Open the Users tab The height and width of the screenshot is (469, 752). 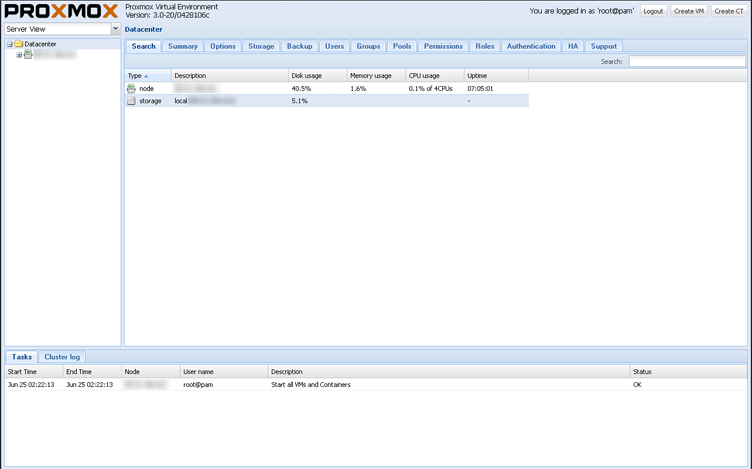(x=334, y=46)
